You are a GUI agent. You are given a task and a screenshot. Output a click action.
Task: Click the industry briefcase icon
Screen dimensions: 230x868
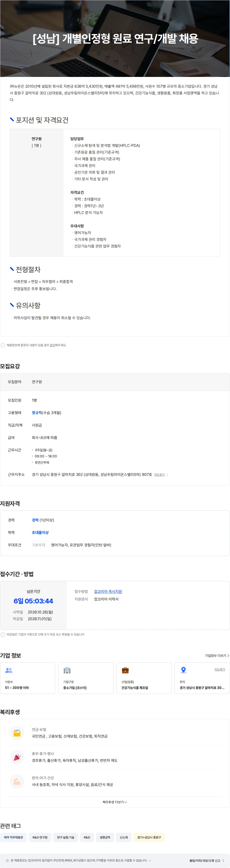tap(125, 670)
